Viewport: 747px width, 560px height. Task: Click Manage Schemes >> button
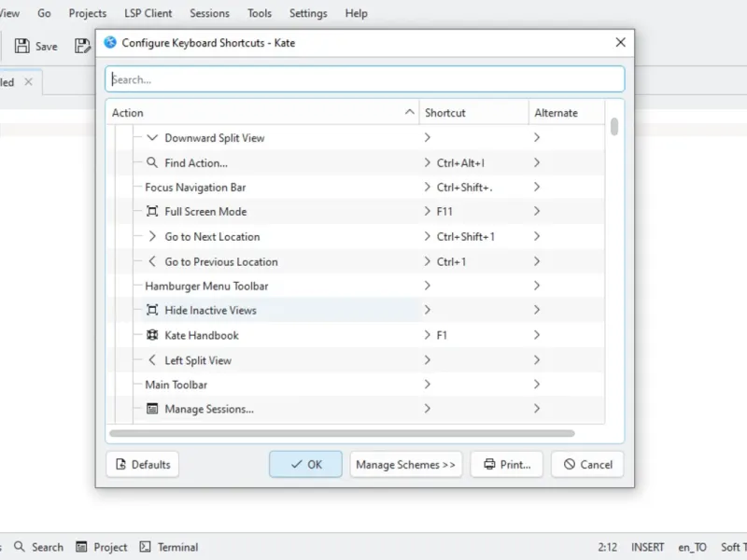coord(406,464)
